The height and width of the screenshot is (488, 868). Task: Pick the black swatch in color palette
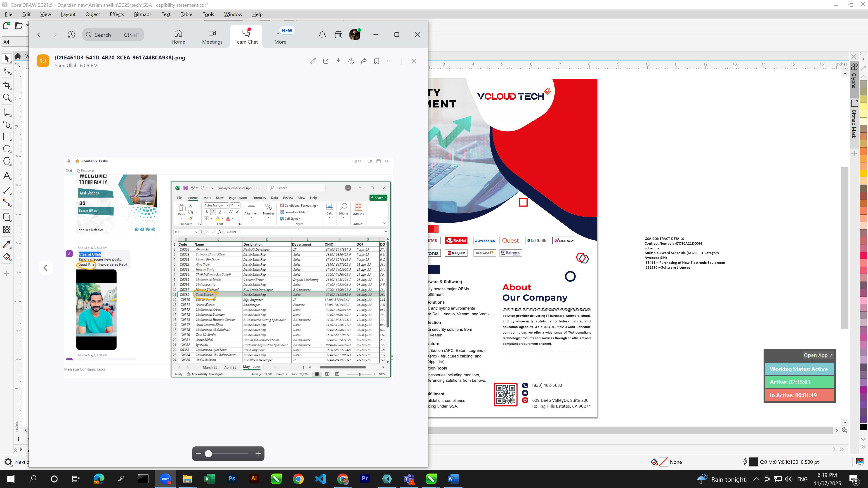pos(863,427)
